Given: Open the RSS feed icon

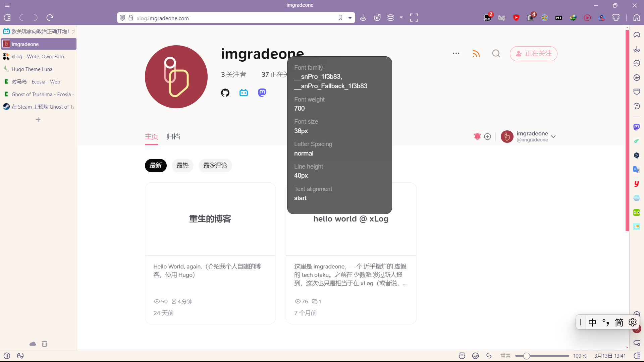Looking at the screenshot, I should click(x=476, y=54).
